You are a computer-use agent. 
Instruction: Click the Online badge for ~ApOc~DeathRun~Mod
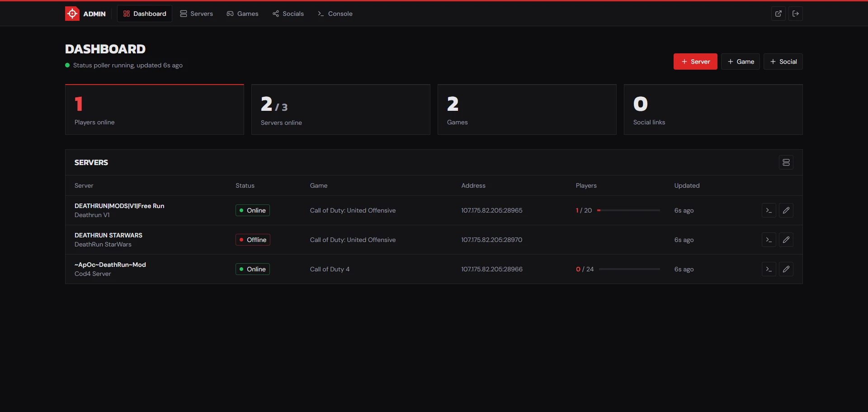coord(253,269)
